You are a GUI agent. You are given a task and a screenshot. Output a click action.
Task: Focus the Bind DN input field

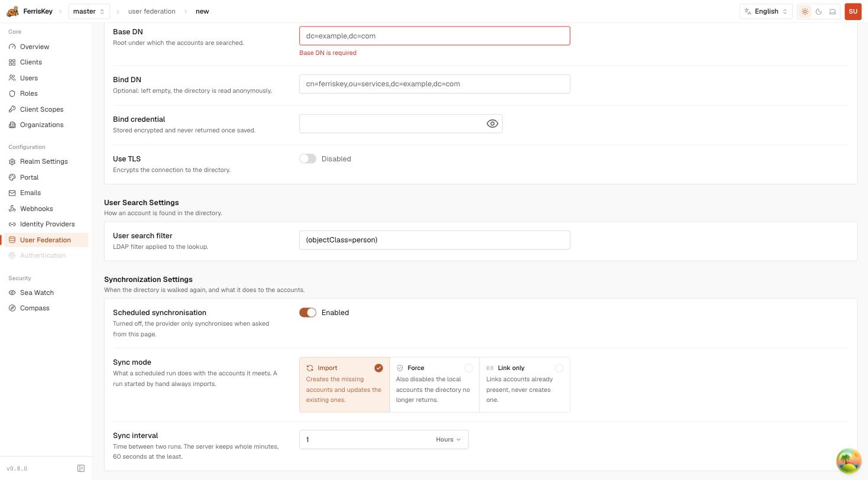tap(435, 83)
